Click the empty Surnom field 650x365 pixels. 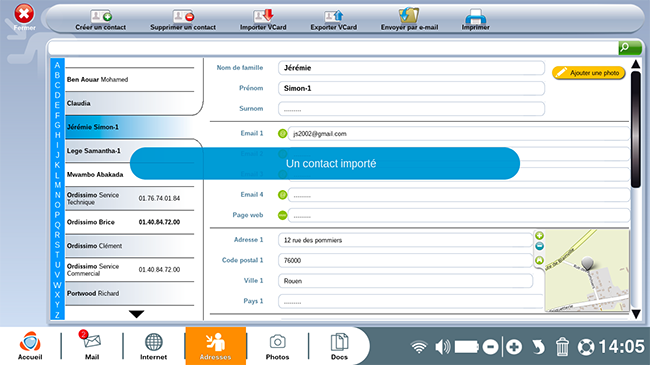point(411,109)
